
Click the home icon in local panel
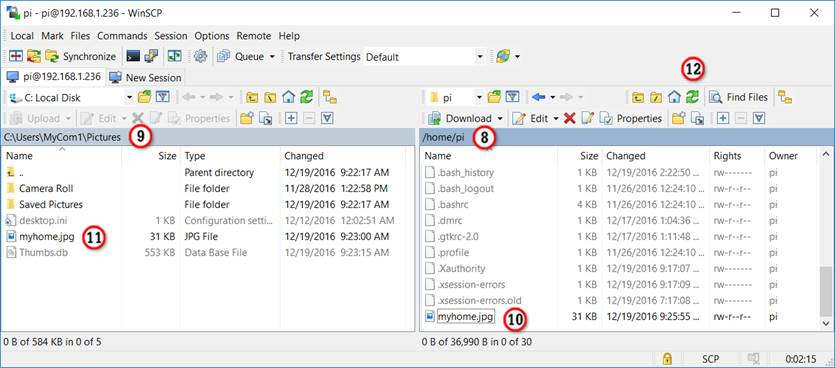click(288, 97)
